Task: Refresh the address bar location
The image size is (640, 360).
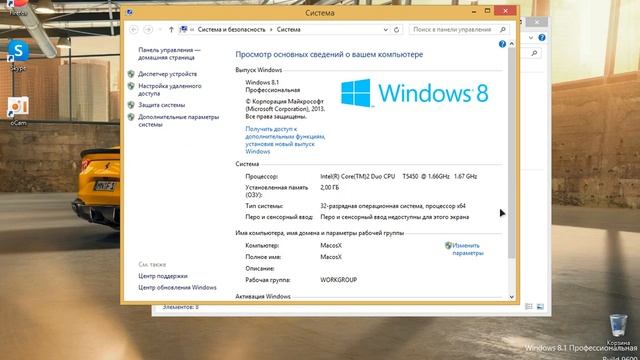Action: (x=396, y=29)
